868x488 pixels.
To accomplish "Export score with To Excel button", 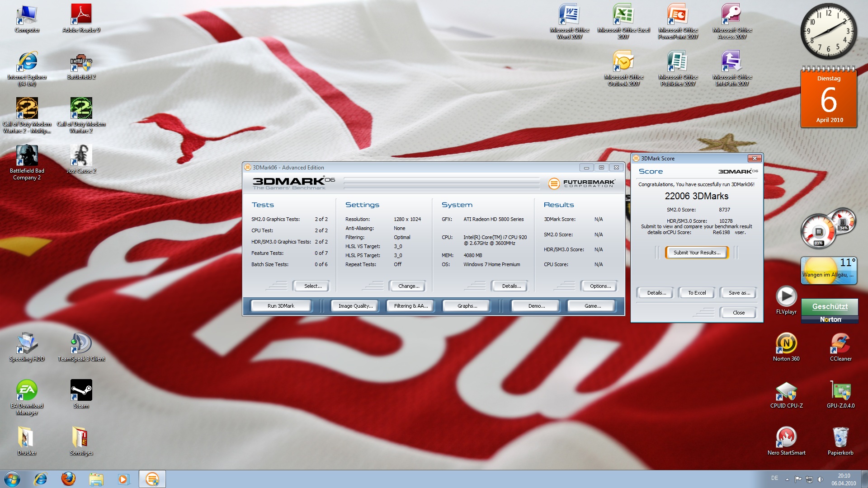I will click(697, 293).
